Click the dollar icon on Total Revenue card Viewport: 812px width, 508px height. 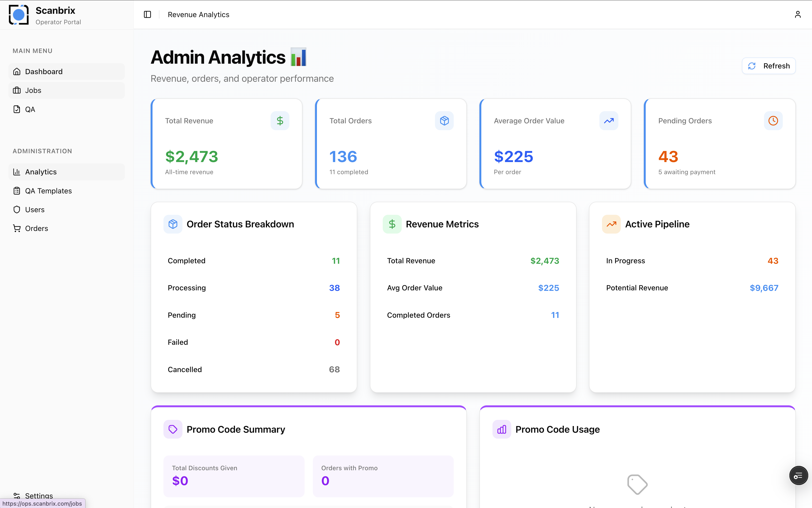coord(280,120)
